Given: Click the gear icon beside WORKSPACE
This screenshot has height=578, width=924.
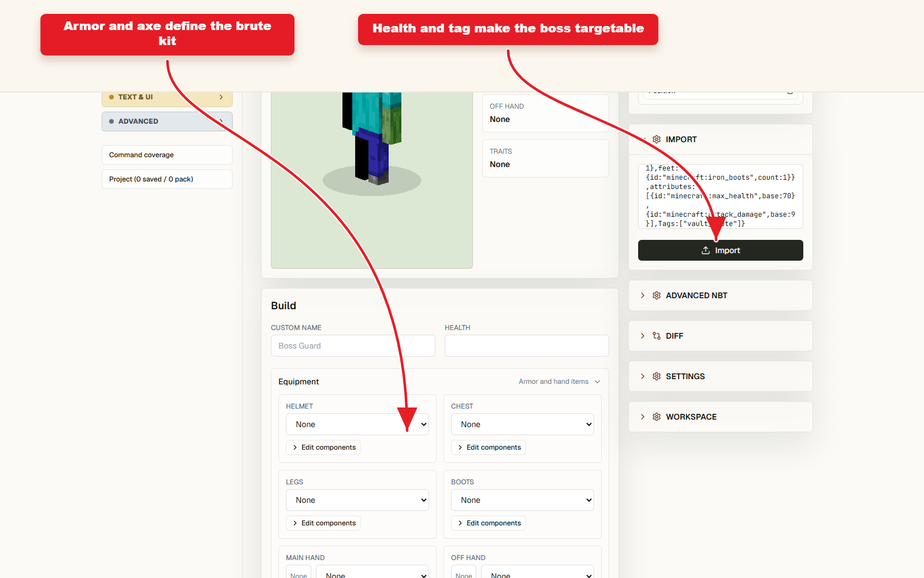Looking at the screenshot, I should coord(657,417).
